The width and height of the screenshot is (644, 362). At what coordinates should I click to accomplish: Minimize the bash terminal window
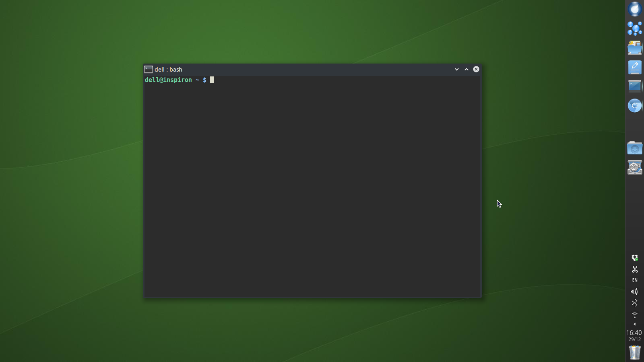point(457,69)
